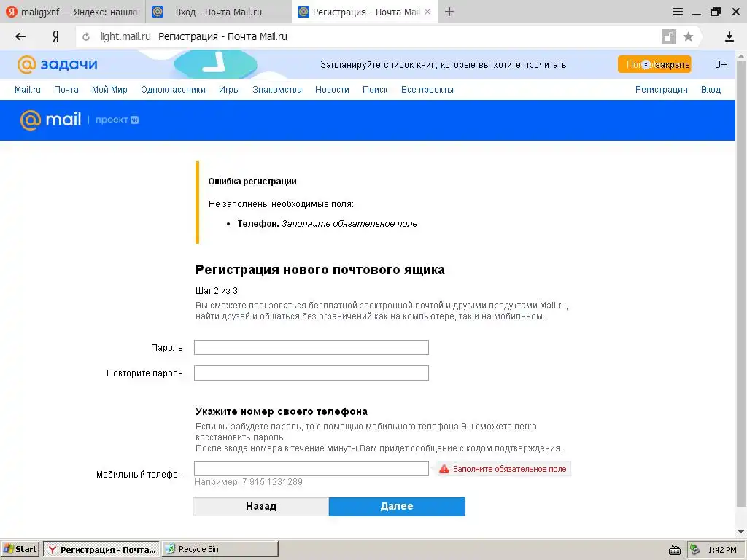Click the Назад button
Screen dimensions: 747x560
(261, 506)
